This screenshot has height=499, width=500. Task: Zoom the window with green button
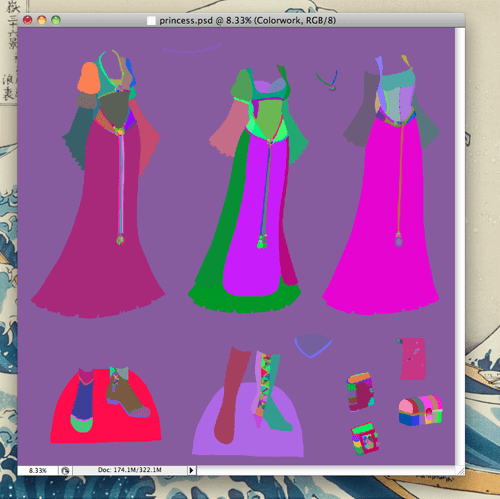coord(56,20)
